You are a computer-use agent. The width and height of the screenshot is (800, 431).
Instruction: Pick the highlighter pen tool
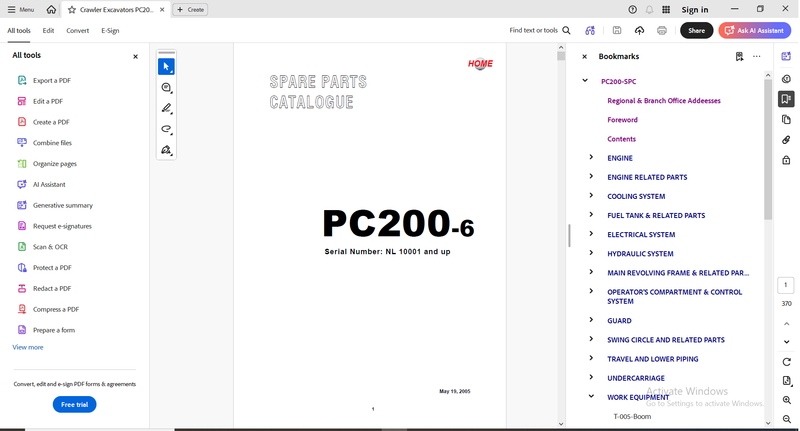pos(166,108)
